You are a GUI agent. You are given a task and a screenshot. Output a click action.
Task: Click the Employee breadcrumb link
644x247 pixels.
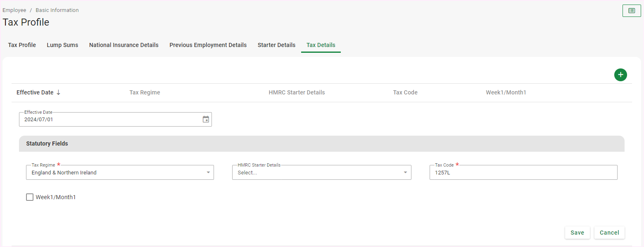tap(14, 10)
